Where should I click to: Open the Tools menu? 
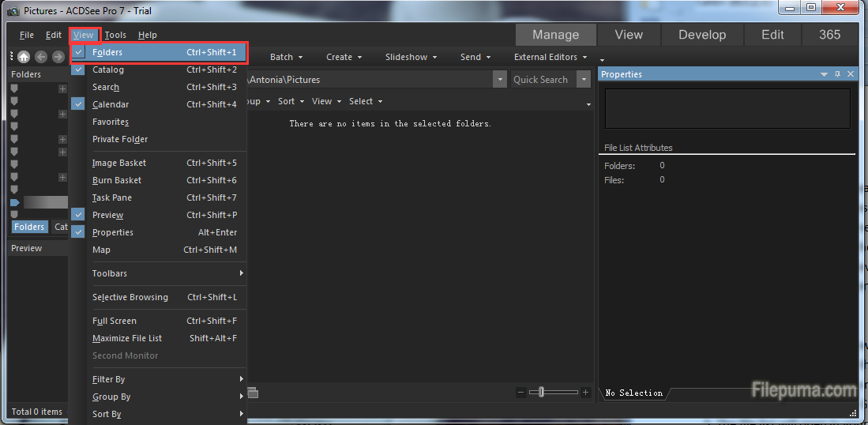click(x=115, y=35)
